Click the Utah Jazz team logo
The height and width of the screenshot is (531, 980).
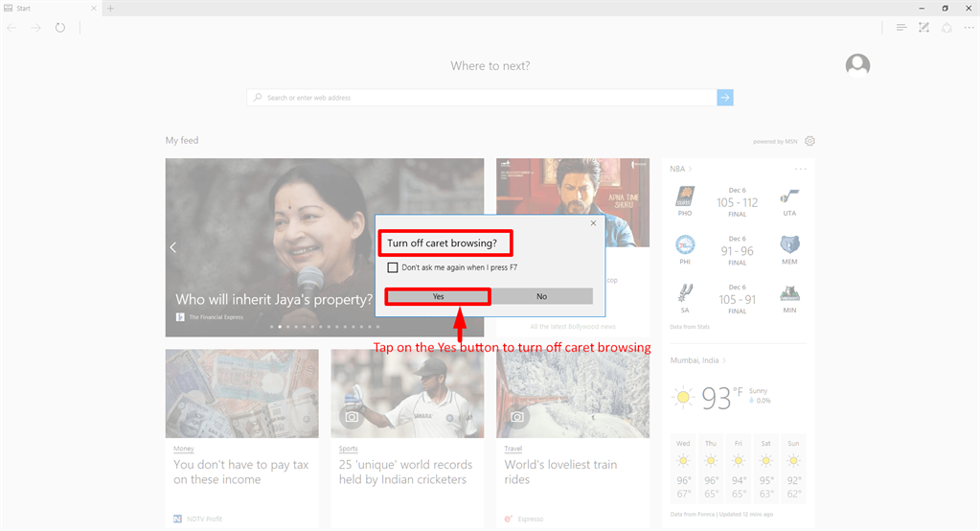click(789, 196)
